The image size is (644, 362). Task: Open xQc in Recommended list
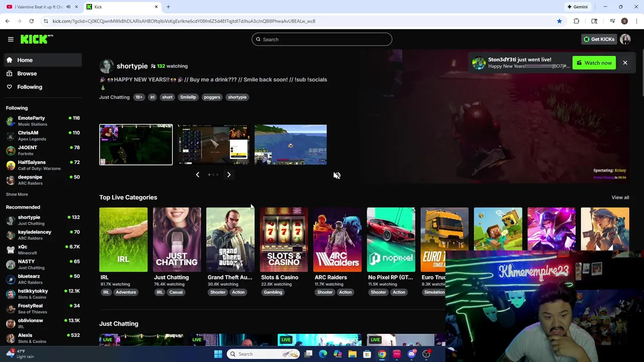click(x=42, y=249)
